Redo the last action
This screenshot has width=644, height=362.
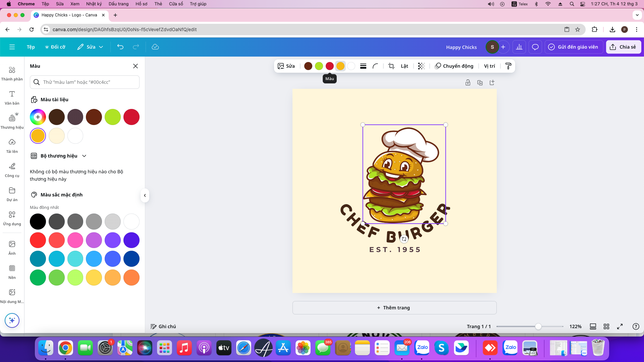click(136, 47)
